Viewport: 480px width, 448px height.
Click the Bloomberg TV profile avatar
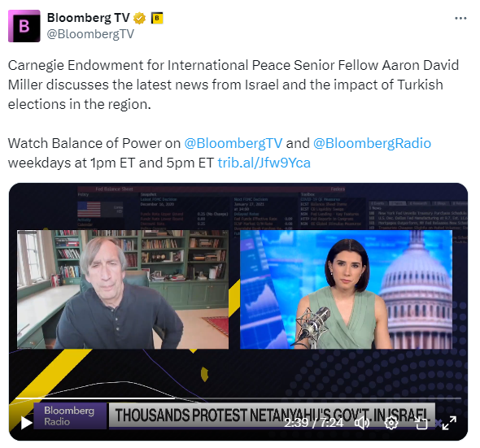pyautogui.click(x=24, y=26)
